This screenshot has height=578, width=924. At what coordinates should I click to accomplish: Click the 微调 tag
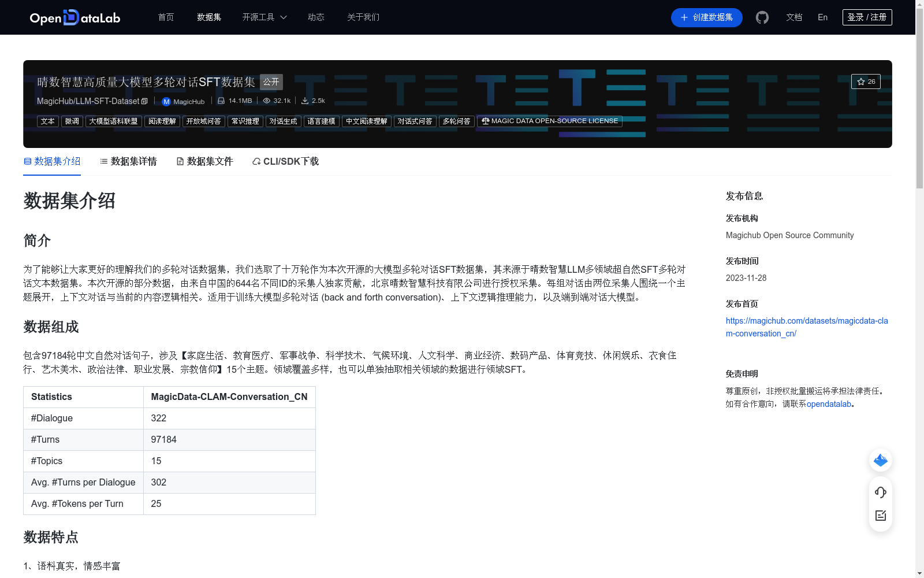(72, 121)
